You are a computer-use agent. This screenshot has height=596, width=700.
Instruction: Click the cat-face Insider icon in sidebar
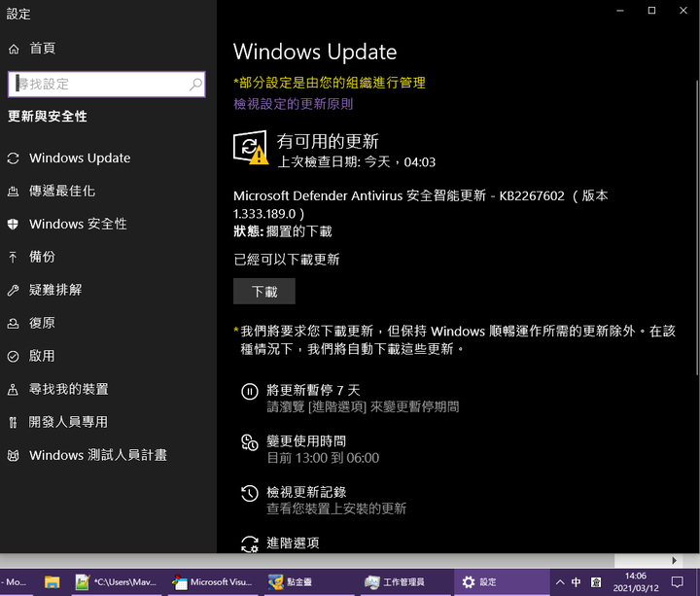click(14, 456)
